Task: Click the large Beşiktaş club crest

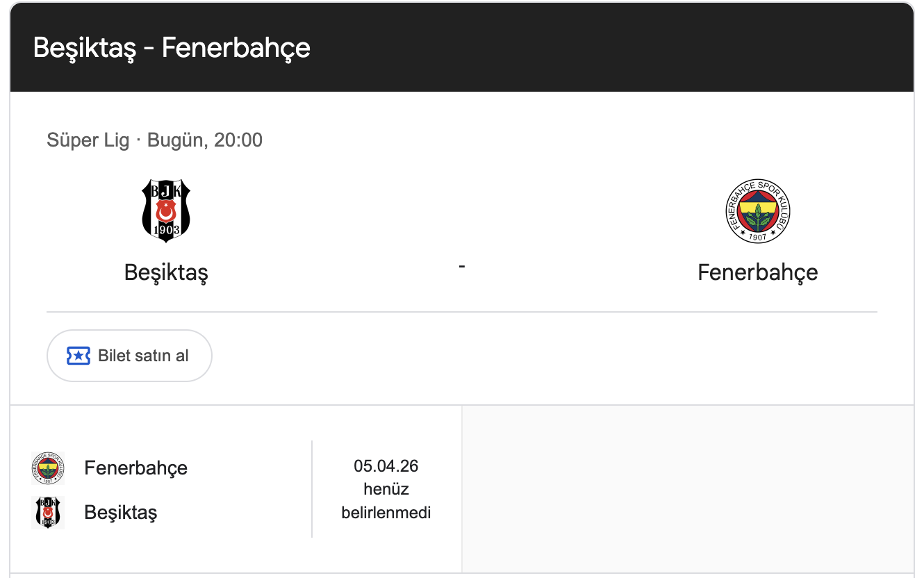Action: pyautogui.click(x=166, y=210)
